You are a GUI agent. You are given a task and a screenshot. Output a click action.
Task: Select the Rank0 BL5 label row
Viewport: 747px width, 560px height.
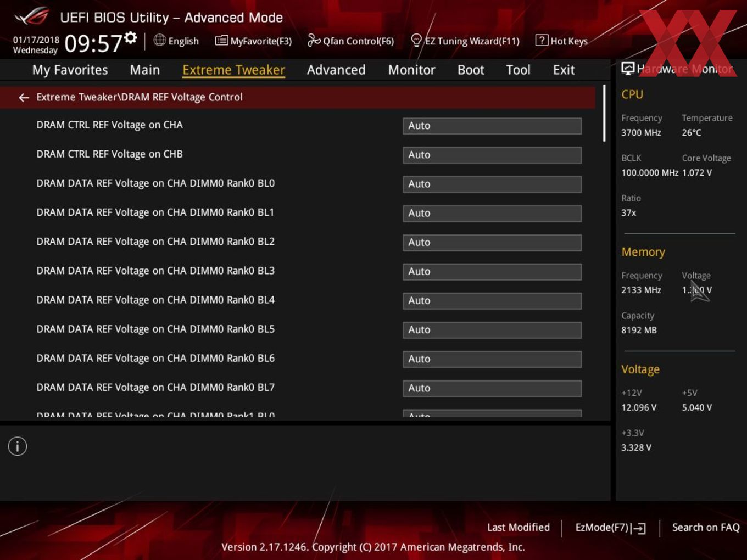click(155, 329)
